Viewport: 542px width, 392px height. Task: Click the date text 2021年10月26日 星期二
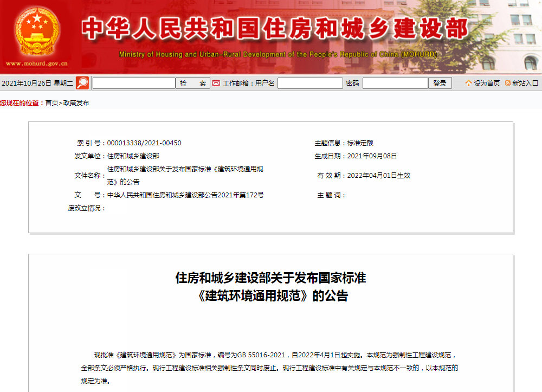pos(37,83)
